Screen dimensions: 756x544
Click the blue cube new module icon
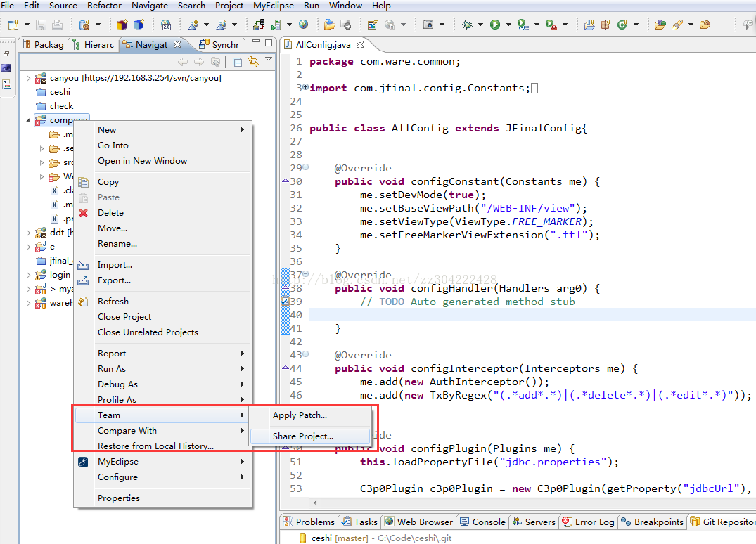(139, 24)
